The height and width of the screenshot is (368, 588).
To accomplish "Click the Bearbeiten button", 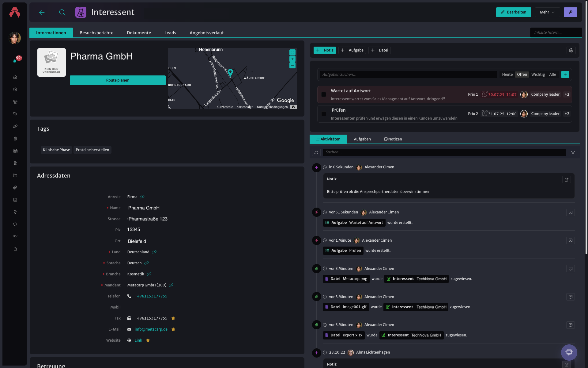I will point(514,12).
